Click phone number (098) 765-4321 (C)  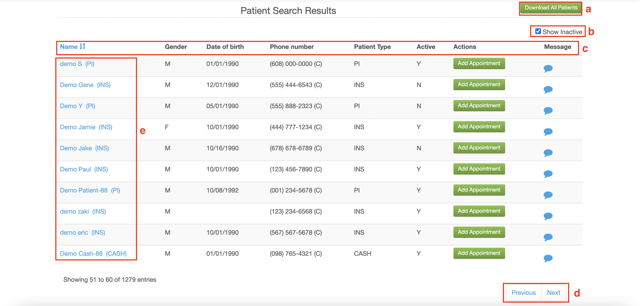[296, 254]
